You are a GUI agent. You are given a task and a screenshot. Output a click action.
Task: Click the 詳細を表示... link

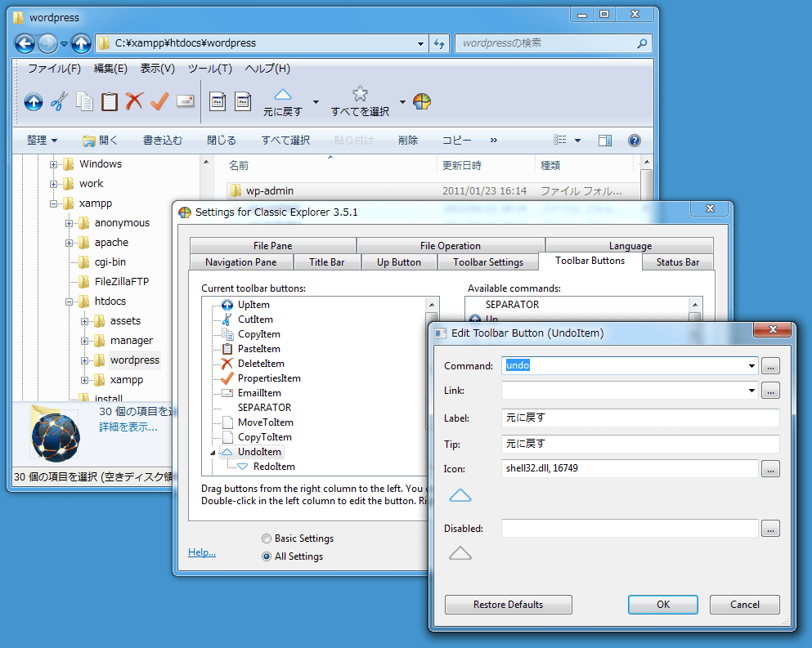(x=128, y=427)
